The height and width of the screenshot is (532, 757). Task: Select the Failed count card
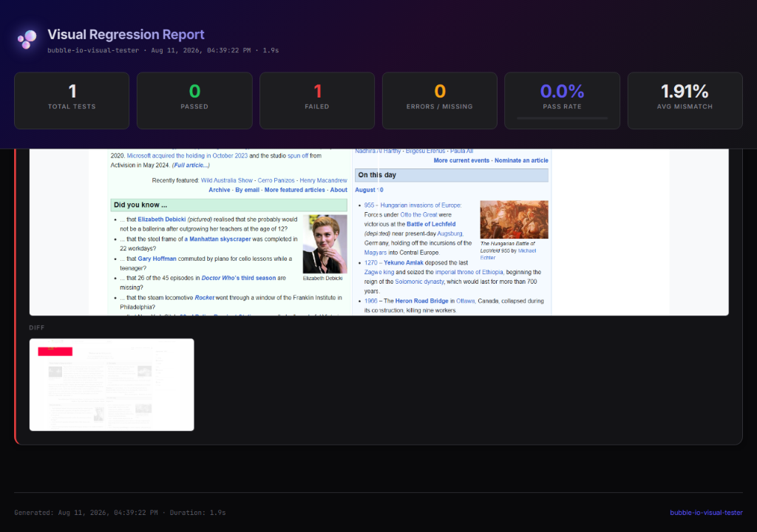coord(317,100)
